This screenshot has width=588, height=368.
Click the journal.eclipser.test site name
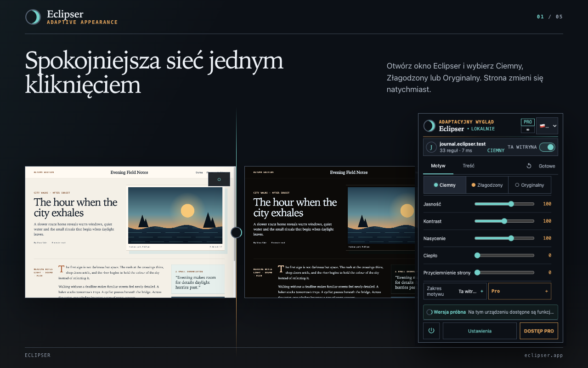[x=463, y=144]
